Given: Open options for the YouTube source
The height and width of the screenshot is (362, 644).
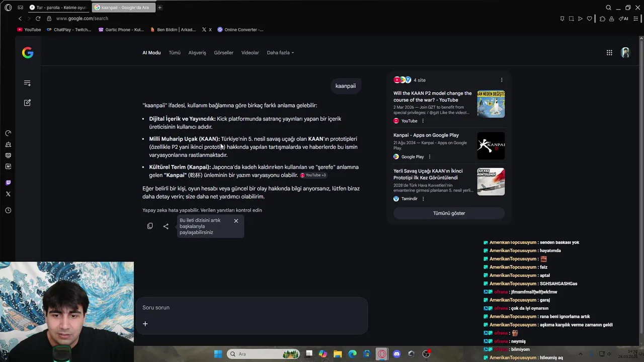Looking at the screenshot, I should pos(423,121).
